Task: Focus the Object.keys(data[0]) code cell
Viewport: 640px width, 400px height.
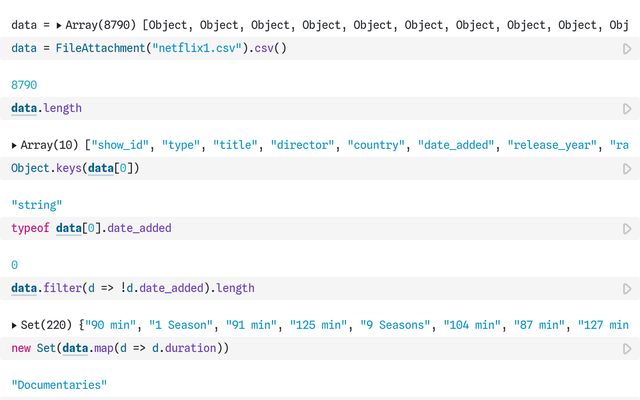Action: coord(75,168)
